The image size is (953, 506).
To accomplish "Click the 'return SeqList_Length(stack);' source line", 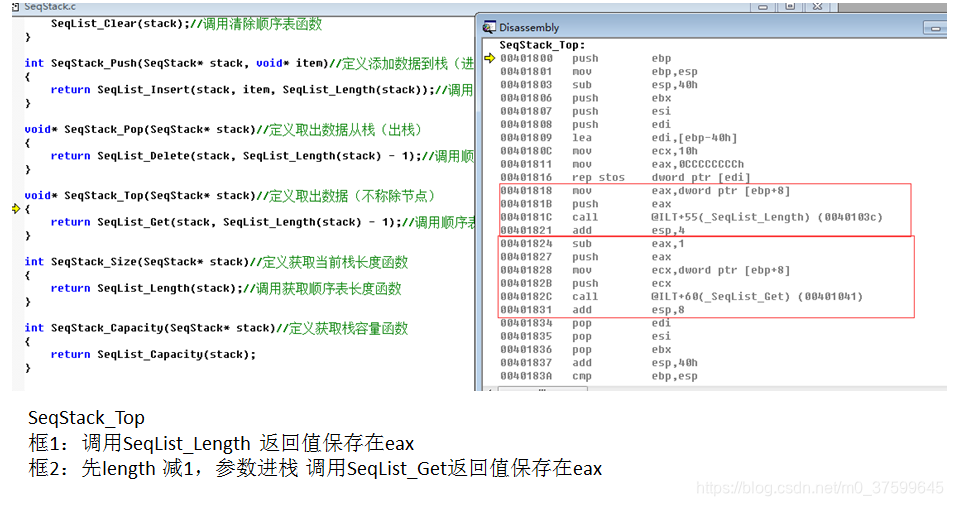I will tap(226, 289).
